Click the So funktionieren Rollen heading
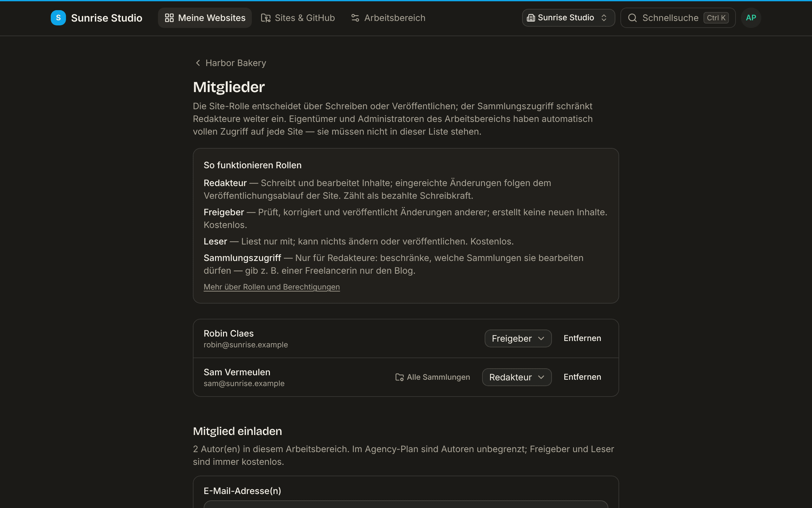The image size is (812, 508). click(253, 165)
